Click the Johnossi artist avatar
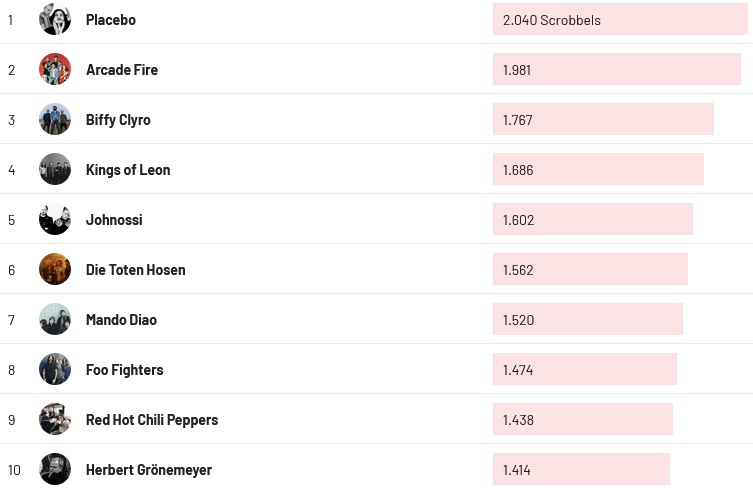 pyautogui.click(x=55, y=219)
